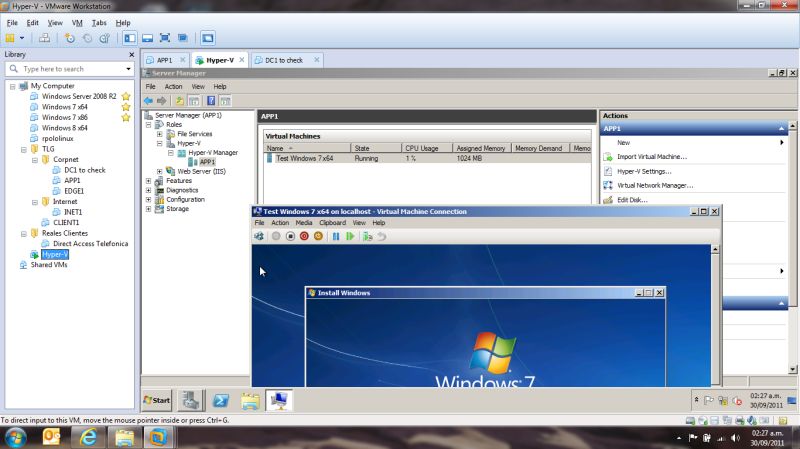Collapse the Corpnet folder

coord(35,160)
